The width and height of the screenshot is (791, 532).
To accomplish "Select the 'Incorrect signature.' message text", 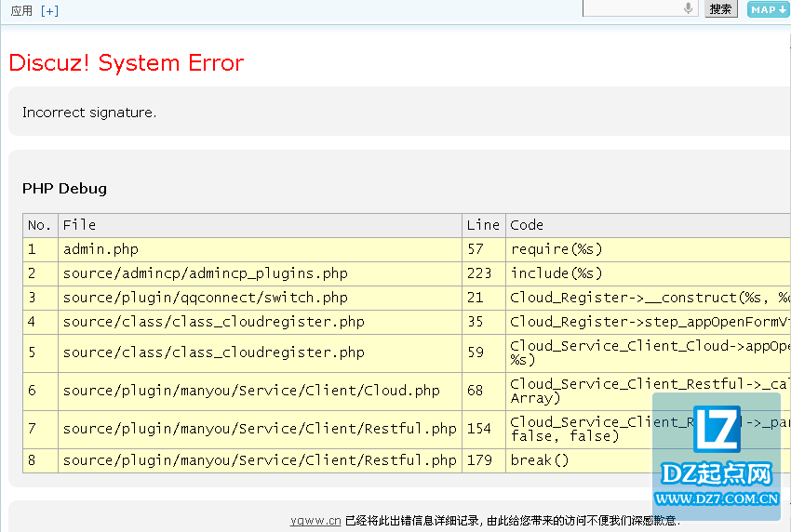I will (89, 112).
